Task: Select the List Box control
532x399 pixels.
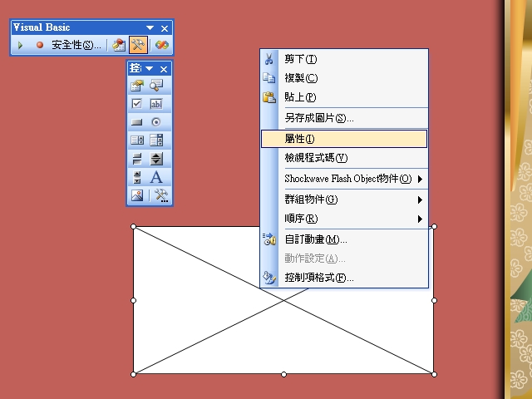Action: pos(136,140)
